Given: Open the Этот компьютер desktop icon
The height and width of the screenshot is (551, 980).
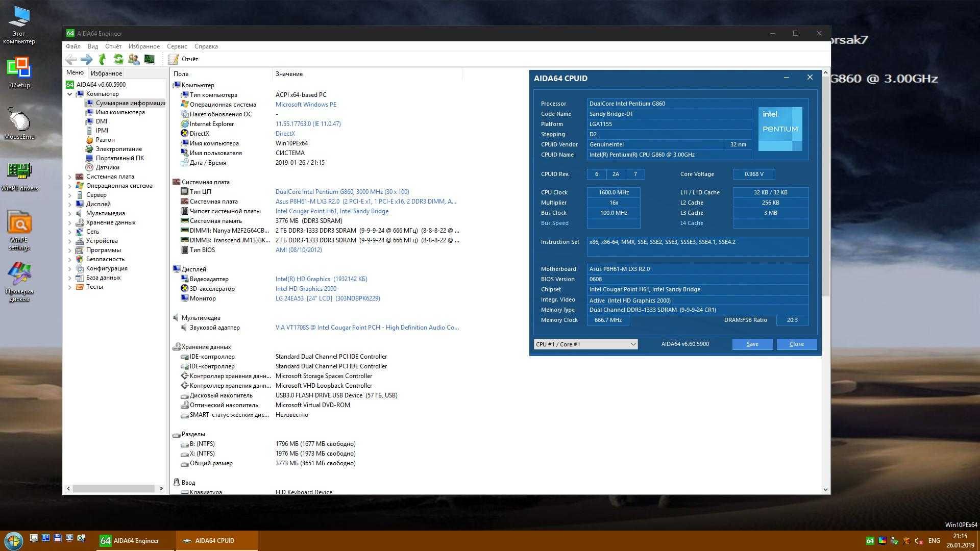Looking at the screenshot, I should (19, 25).
